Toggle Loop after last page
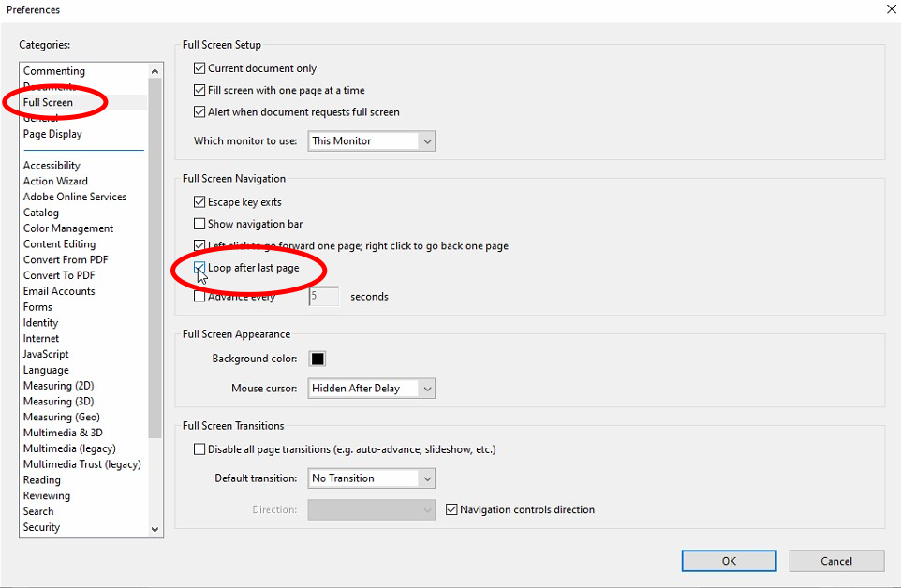This screenshot has height=588, width=901. pyautogui.click(x=199, y=269)
